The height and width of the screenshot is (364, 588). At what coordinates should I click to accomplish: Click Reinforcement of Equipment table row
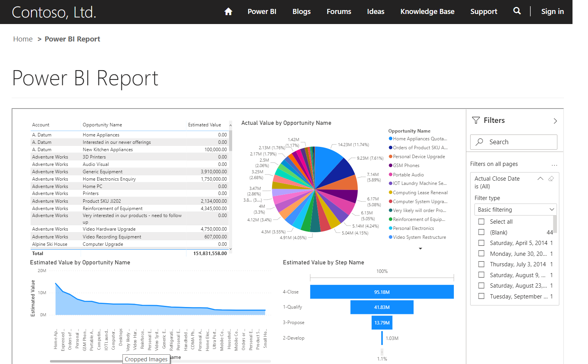(x=129, y=209)
